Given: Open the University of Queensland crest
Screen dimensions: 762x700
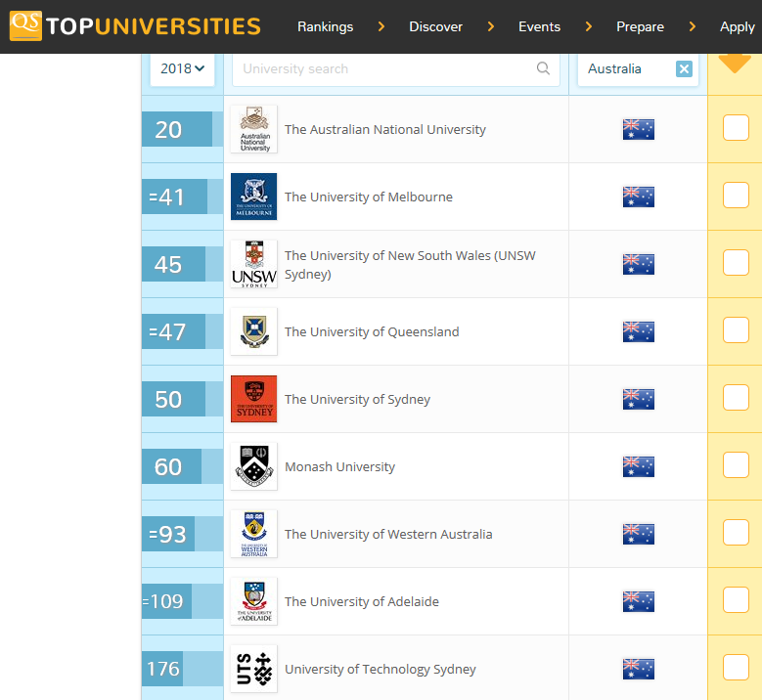Looking at the screenshot, I should 253,331.
